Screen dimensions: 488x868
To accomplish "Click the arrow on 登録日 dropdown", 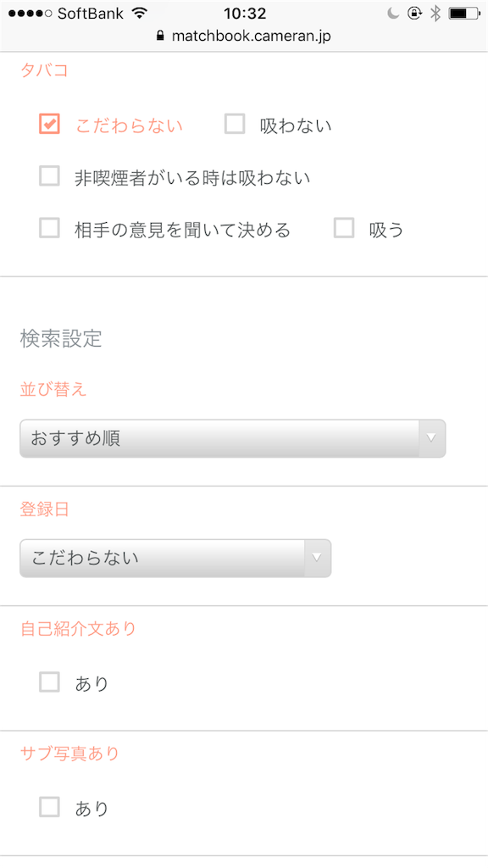I will pyautogui.click(x=317, y=558).
